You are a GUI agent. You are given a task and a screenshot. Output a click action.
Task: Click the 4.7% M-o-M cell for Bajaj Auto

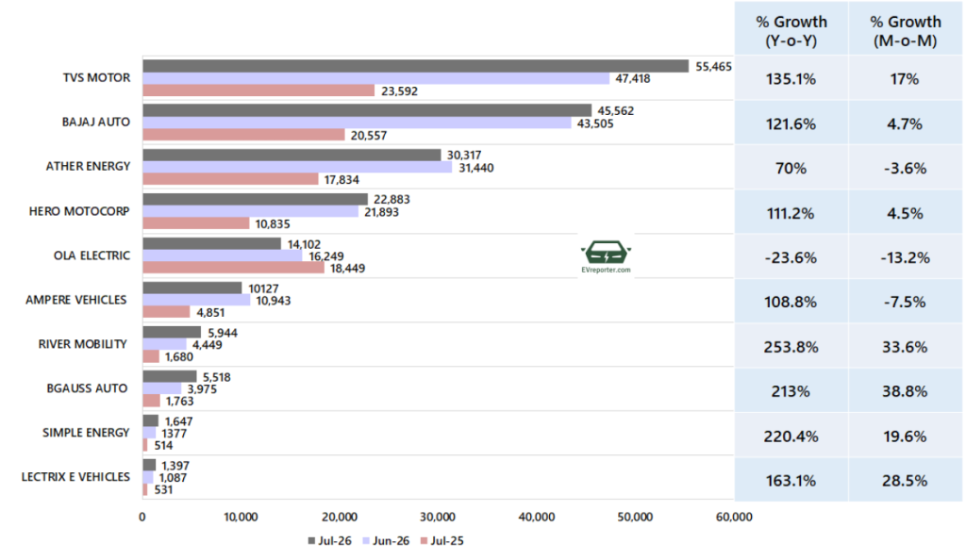pos(906,124)
